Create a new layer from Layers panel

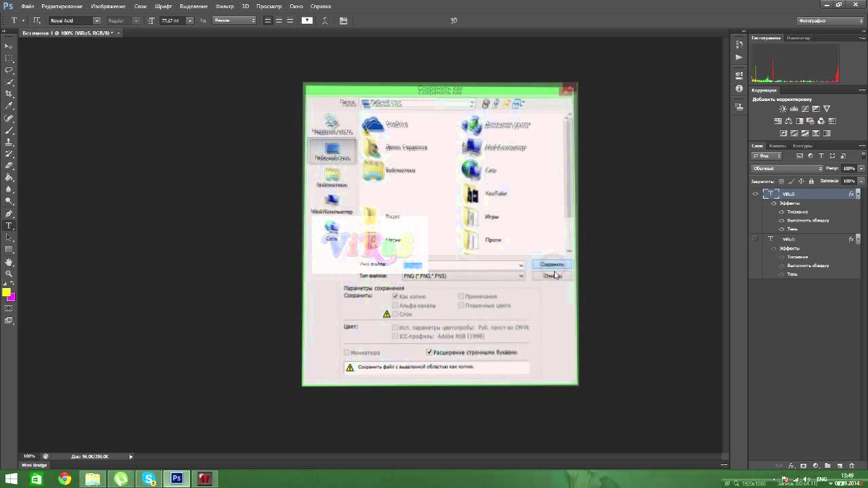pos(840,466)
